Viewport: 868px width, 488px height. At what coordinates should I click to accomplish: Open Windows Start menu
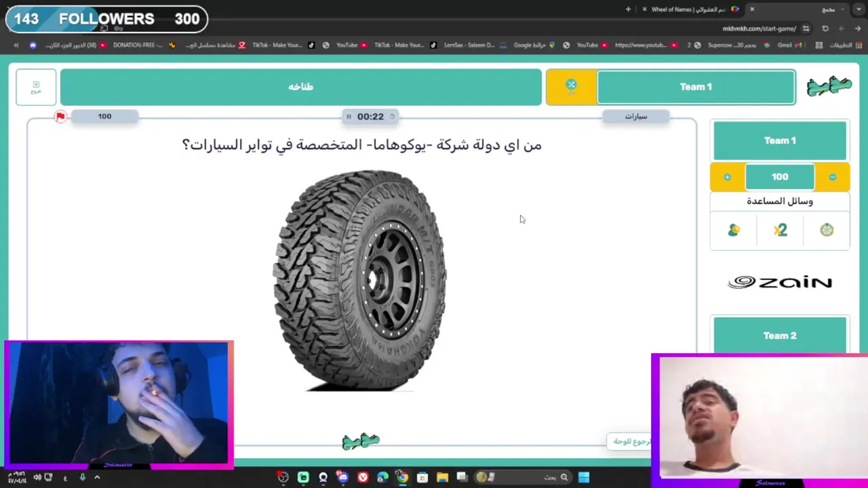point(583,478)
